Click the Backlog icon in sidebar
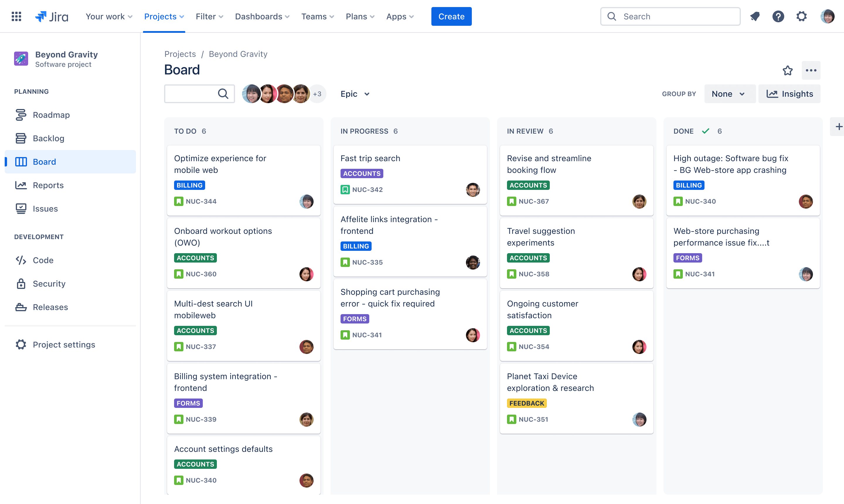Image resolution: width=844 pixels, height=504 pixels. pos(21,138)
